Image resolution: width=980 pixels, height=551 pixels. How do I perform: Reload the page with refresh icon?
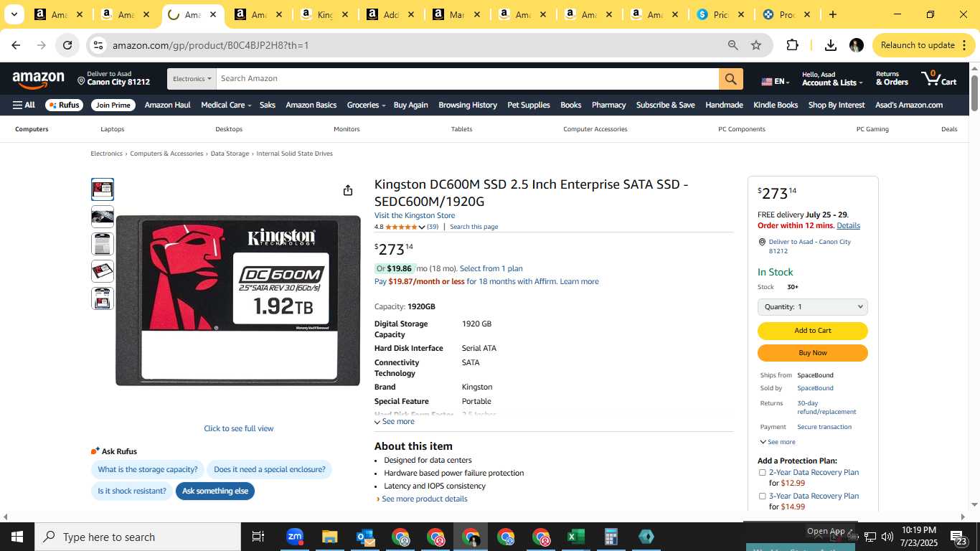[x=67, y=45]
